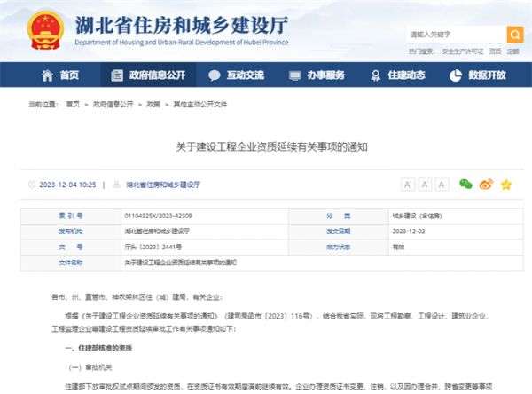Click the orange search magnifier button
Screen dimensions: 532x394
pyautogui.click(x=515, y=35)
